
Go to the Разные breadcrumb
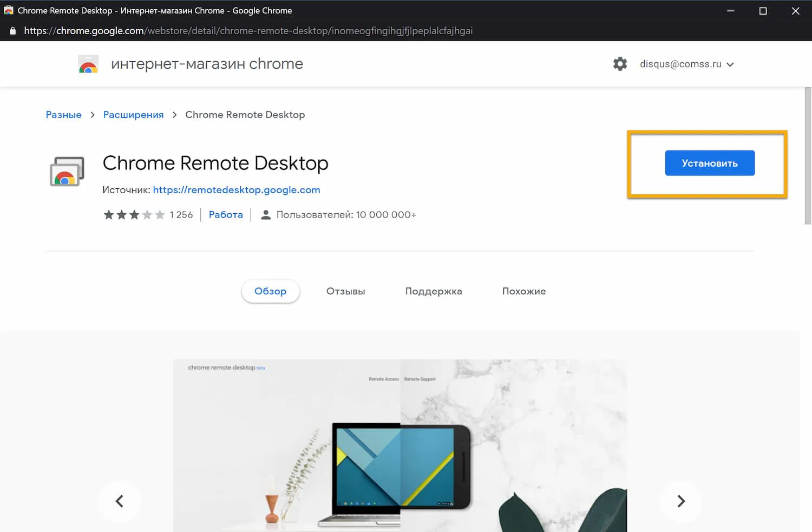[63, 115]
